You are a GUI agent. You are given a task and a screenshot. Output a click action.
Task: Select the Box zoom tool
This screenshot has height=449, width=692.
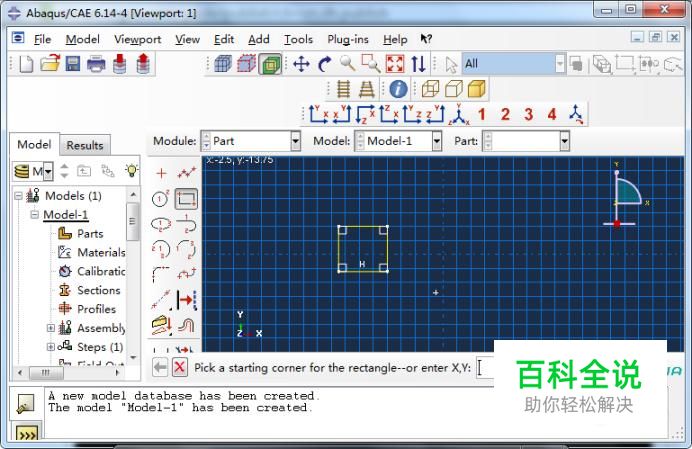pyautogui.click(x=371, y=64)
